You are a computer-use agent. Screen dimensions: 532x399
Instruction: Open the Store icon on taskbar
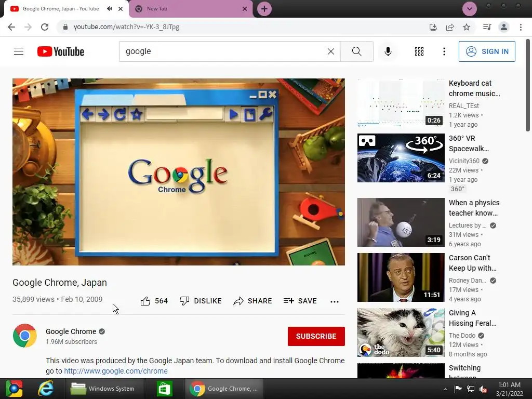[x=165, y=389]
